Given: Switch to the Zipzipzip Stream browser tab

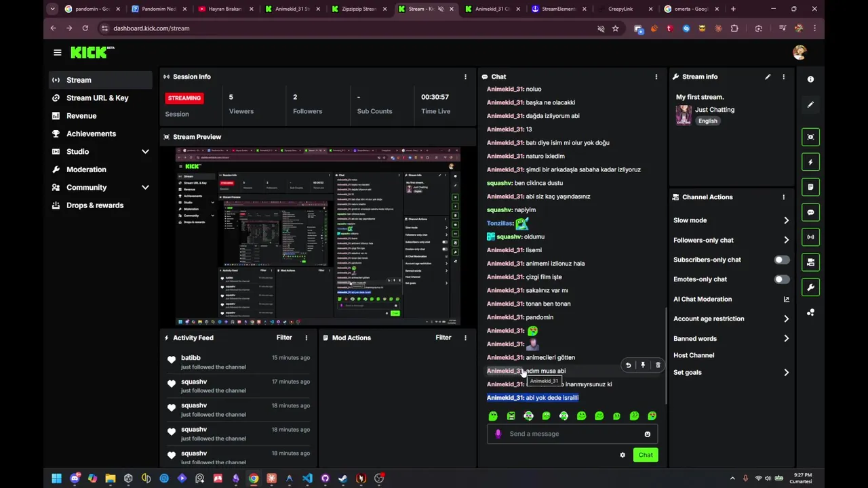Looking at the screenshot, I should (359, 9).
